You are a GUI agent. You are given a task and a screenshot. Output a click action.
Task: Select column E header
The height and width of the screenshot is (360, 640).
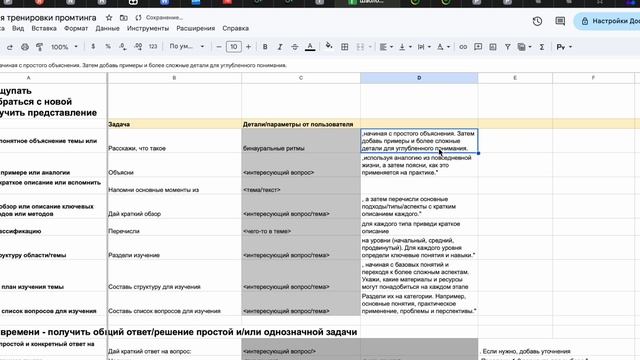point(515,78)
